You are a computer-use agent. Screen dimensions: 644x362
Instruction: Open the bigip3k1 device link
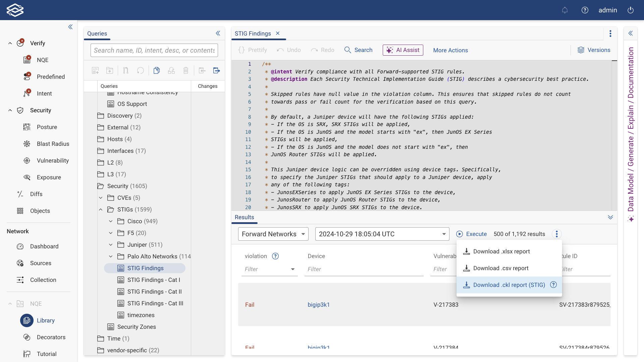pos(319,305)
